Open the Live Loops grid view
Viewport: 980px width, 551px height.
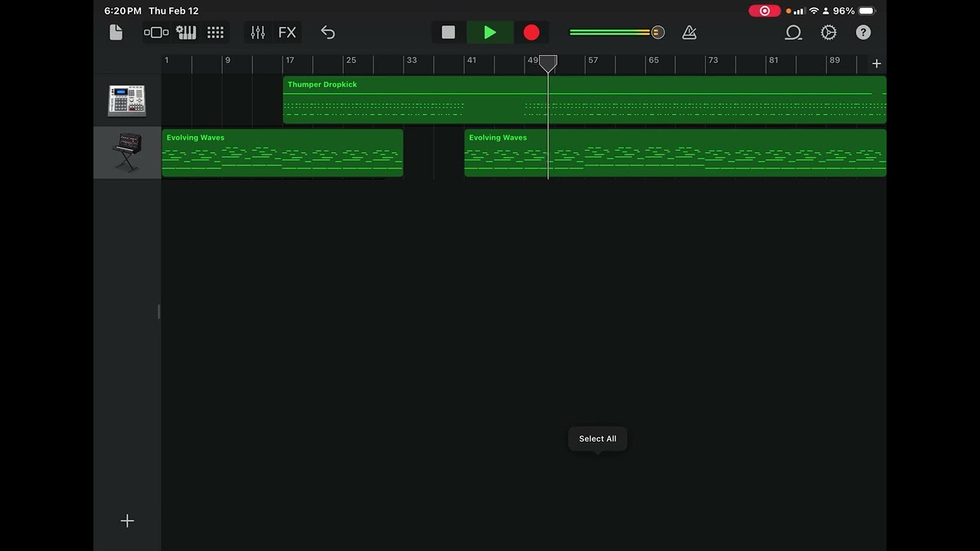[x=216, y=32]
